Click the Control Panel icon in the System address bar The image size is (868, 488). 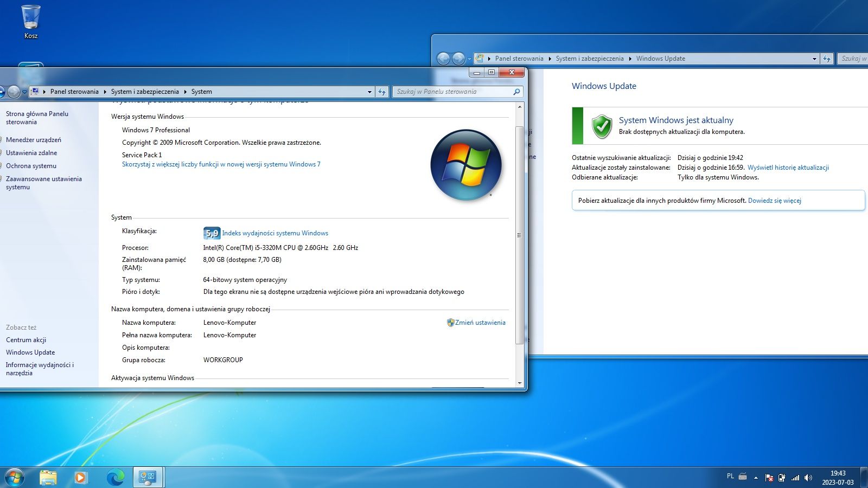click(35, 91)
